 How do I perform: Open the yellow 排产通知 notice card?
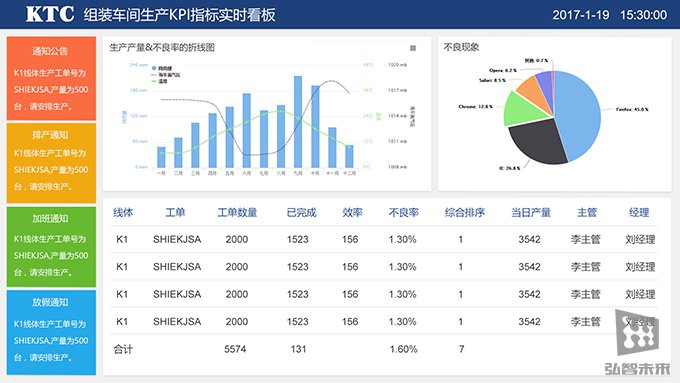pos(51,163)
